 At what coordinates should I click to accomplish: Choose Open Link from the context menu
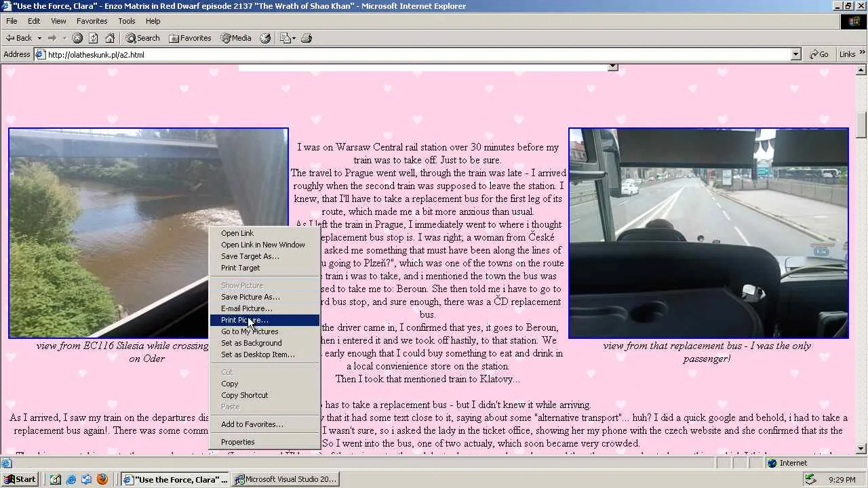264,233
